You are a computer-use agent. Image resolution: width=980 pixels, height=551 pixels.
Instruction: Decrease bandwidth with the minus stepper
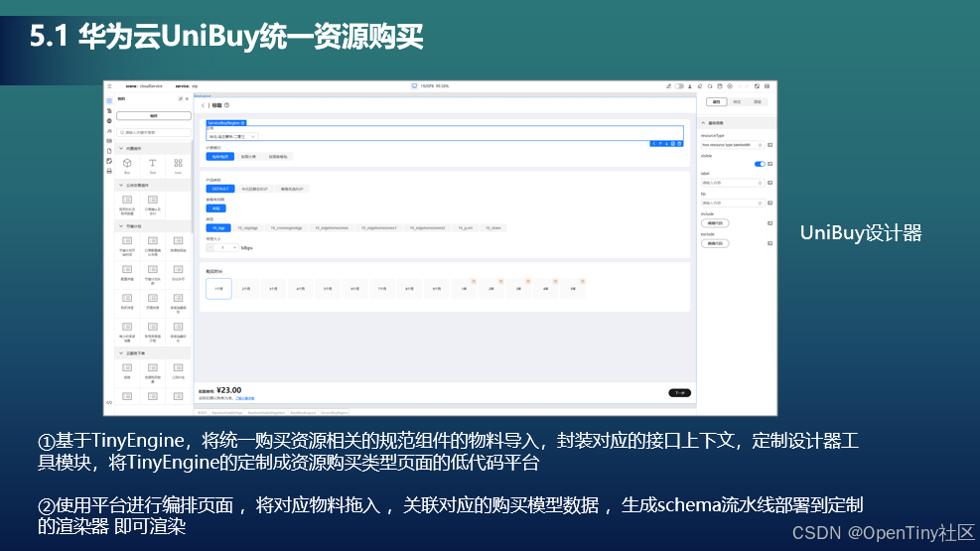tap(210, 248)
